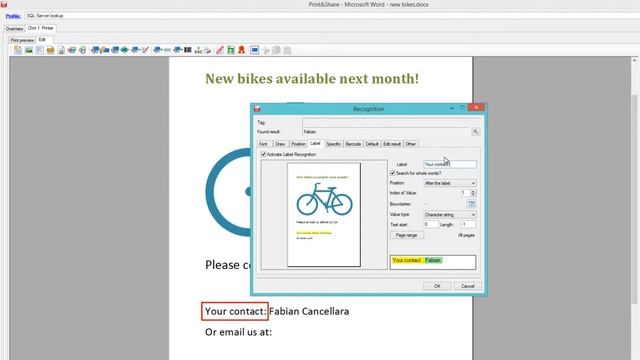The image size is (640, 360).
Task: Click the Found result field
Action: click(386, 132)
